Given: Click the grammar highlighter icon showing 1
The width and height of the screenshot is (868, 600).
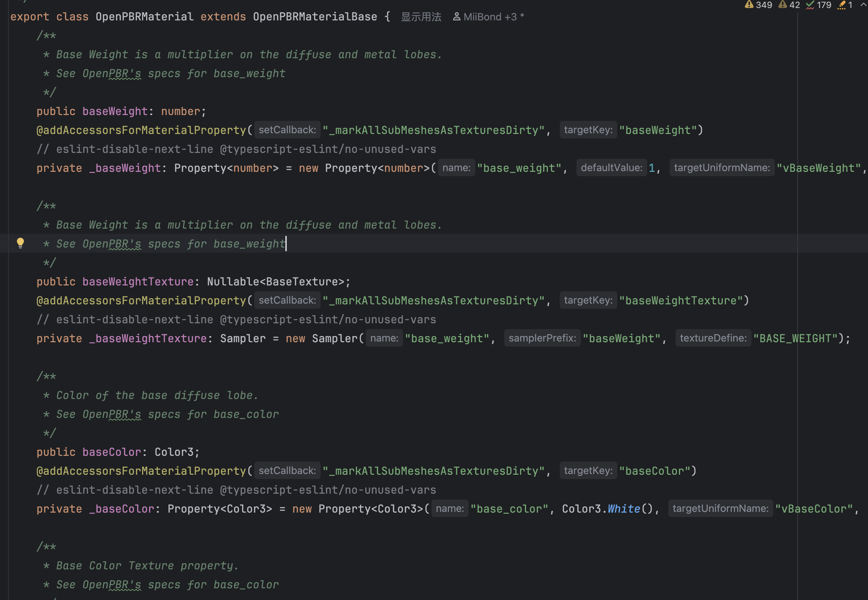Looking at the screenshot, I should [845, 5].
